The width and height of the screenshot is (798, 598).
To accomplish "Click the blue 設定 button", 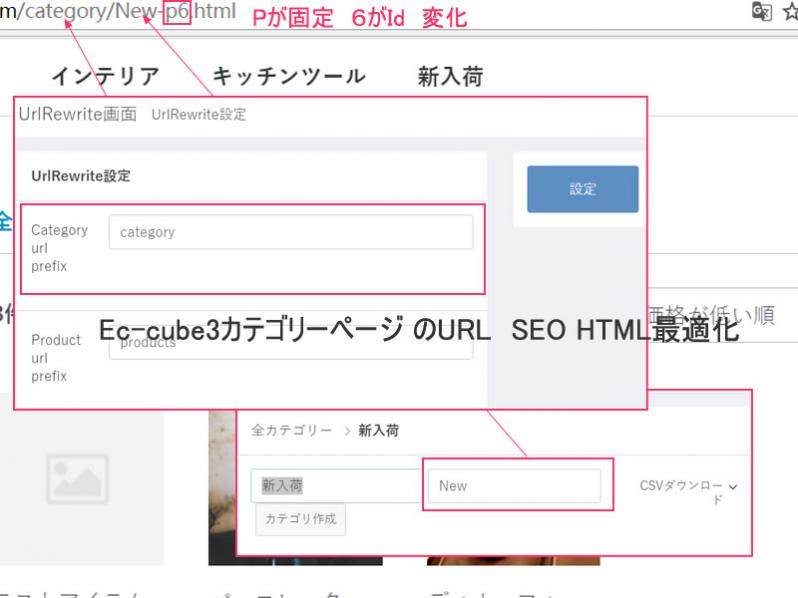I will click(x=583, y=189).
